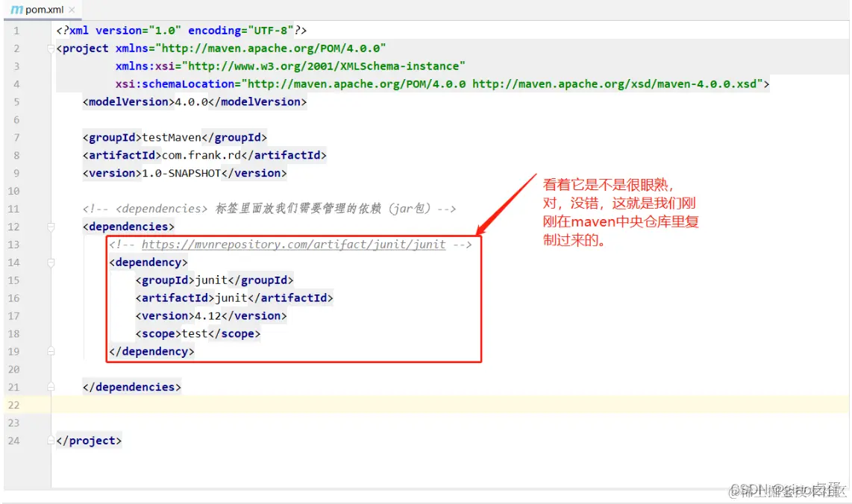Click line number 13 in the gutter
Viewport: 852px width, 504px height.
pyautogui.click(x=13, y=245)
